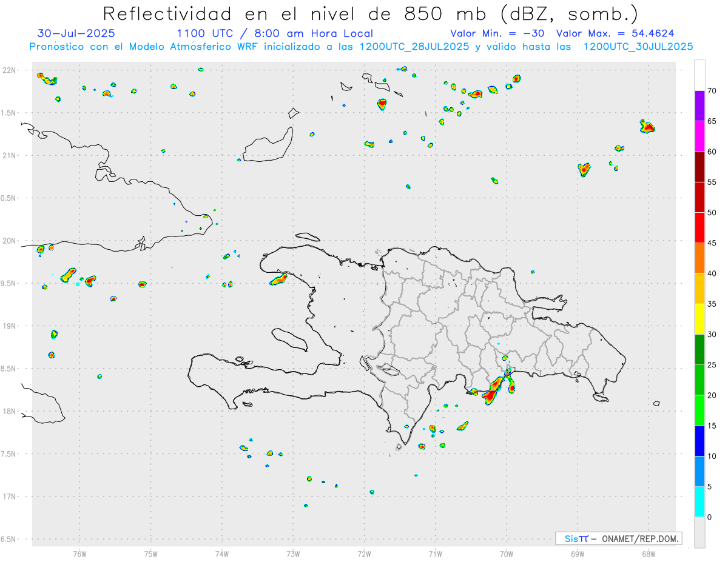Click the '1200UTC_28JUL2025' initialization time text
Screen dimensions: 728x562
414,46
